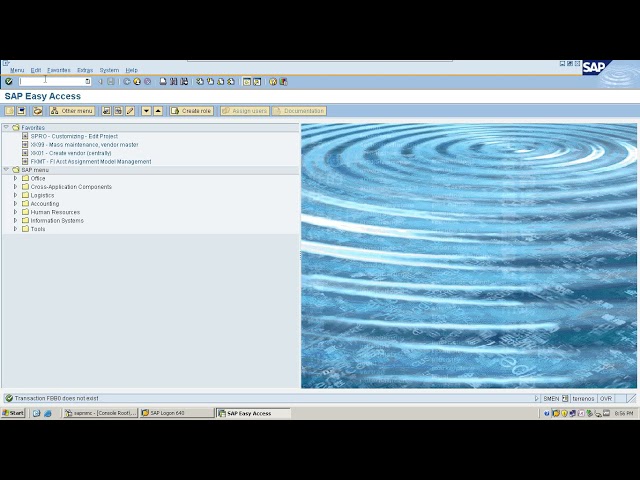Image resolution: width=640 pixels, height=480 pixels.
Task: Select SPRO - Customizing - Edit Project
Action: tap(74, 136)
